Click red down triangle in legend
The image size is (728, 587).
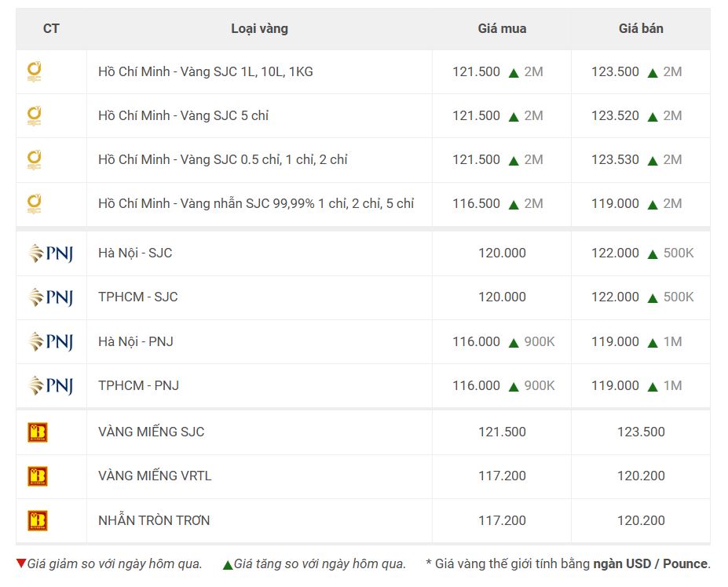(x=20, y=563)
